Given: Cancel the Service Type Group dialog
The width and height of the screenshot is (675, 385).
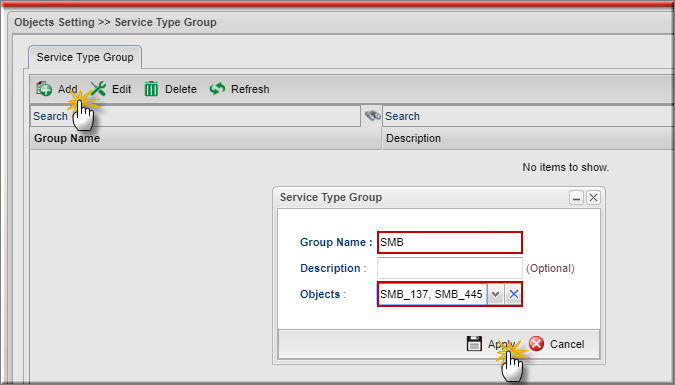Looking at the screenshot, I should click(557, 344).
